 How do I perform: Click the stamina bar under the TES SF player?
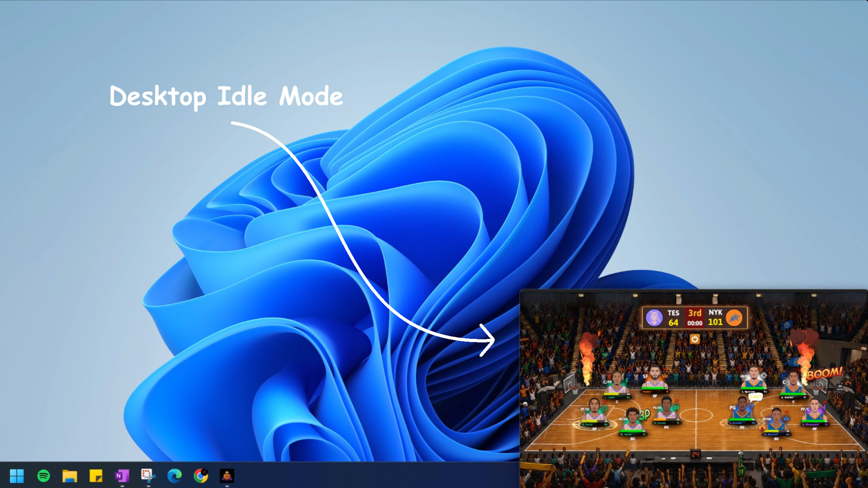[655, 388]
